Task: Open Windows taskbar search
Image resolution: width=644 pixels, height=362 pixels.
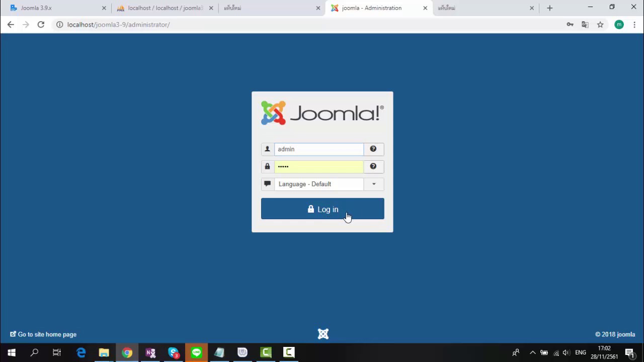Action: 34,352
